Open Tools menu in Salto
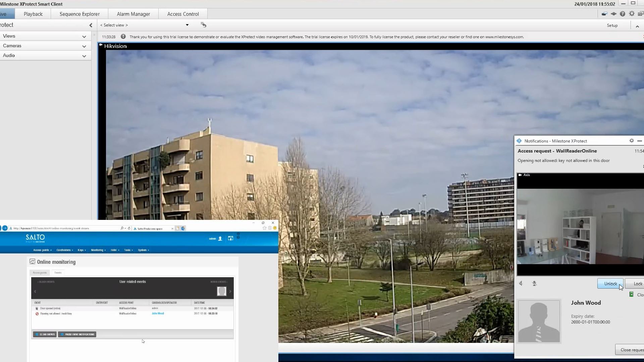The height and width of the screenshot is (362, 644). tap(128, 250)
